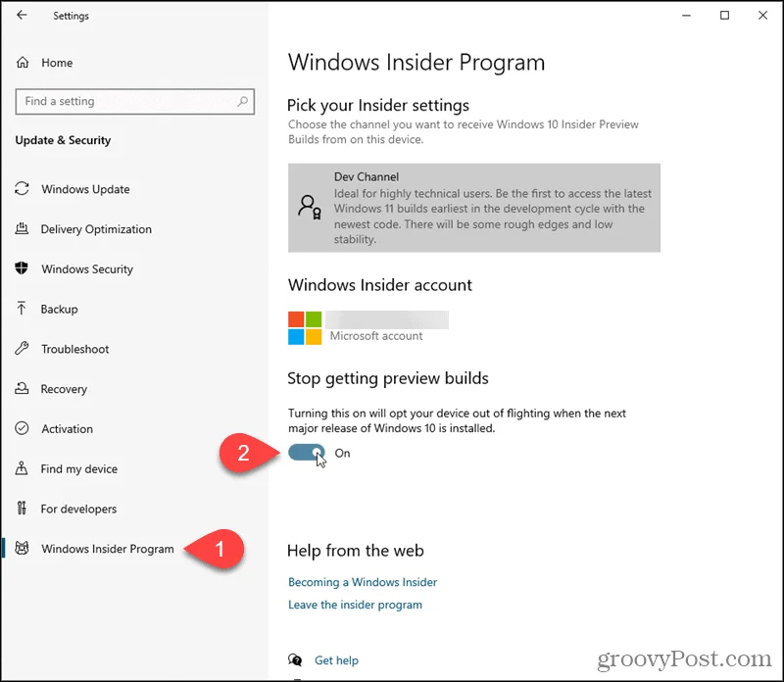Image resolution: width=784 pixels, height=682 pixels.
Task: Click the back arrow in Settings
Action: point(22,15)
